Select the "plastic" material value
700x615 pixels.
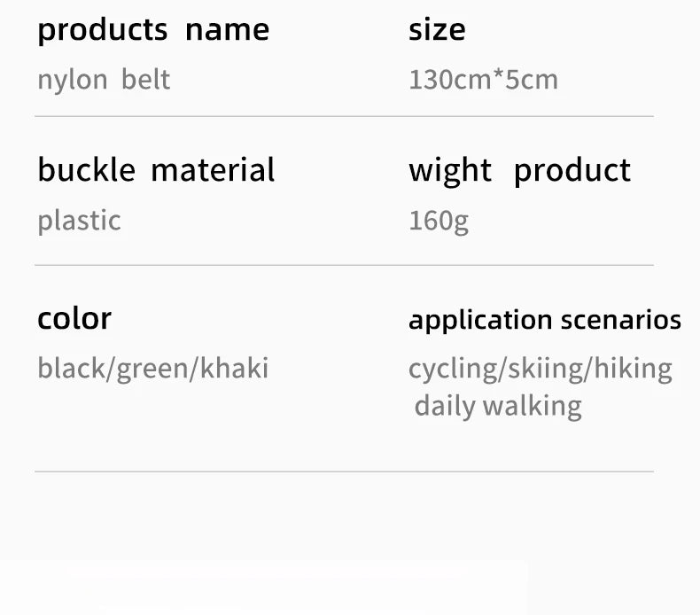click(79, 221)
